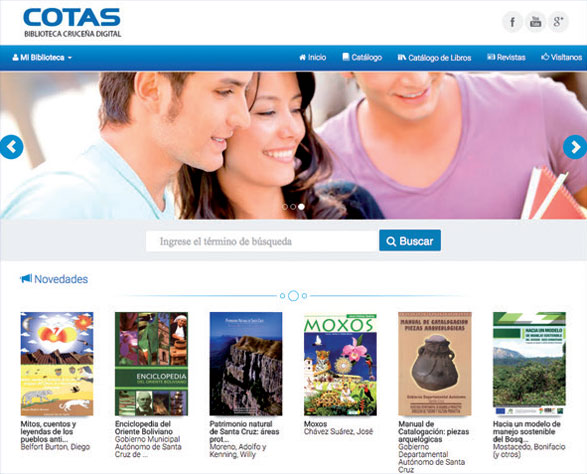587x474 pixels.
Task: Open the Google Plus social icon
Action: click(x=558, y=22)
